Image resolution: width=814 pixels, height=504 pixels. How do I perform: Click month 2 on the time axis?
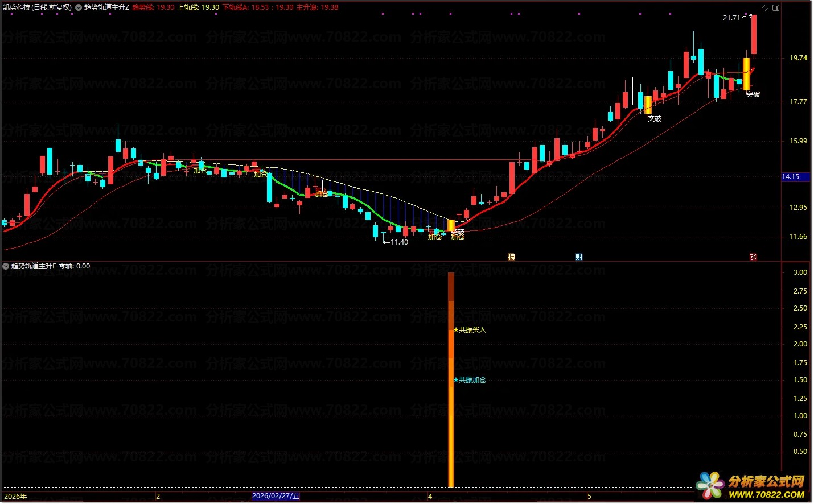pos(158,497)
